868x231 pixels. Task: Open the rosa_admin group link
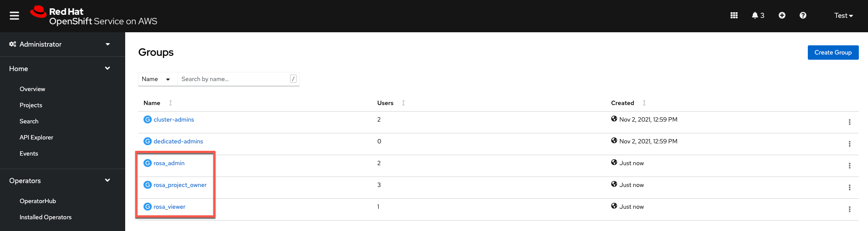[169, 163]
